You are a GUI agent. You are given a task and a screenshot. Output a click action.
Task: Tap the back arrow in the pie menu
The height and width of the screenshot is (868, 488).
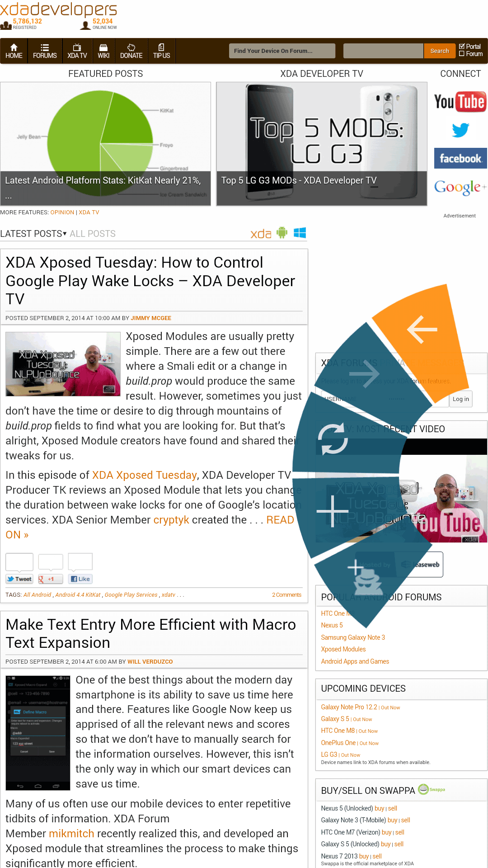(422, 329)
